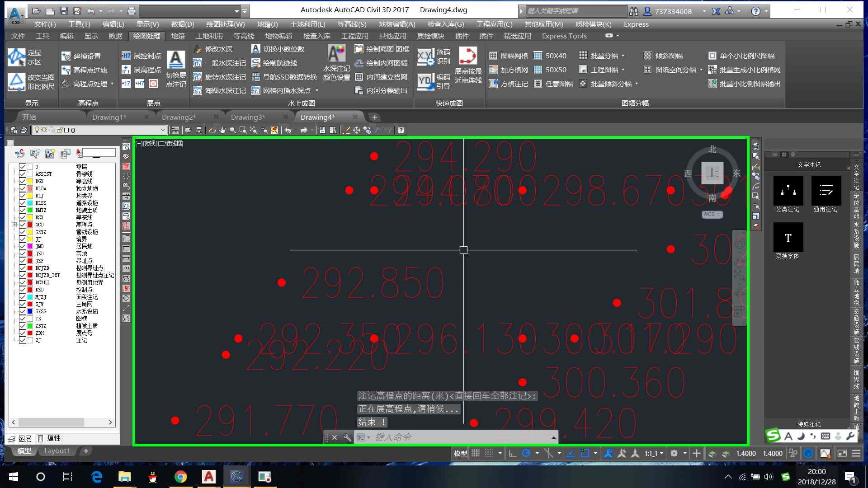This screenshot has height=488, width=868.
Task: Click 图幅网格 tool
Action: [509, 56]
